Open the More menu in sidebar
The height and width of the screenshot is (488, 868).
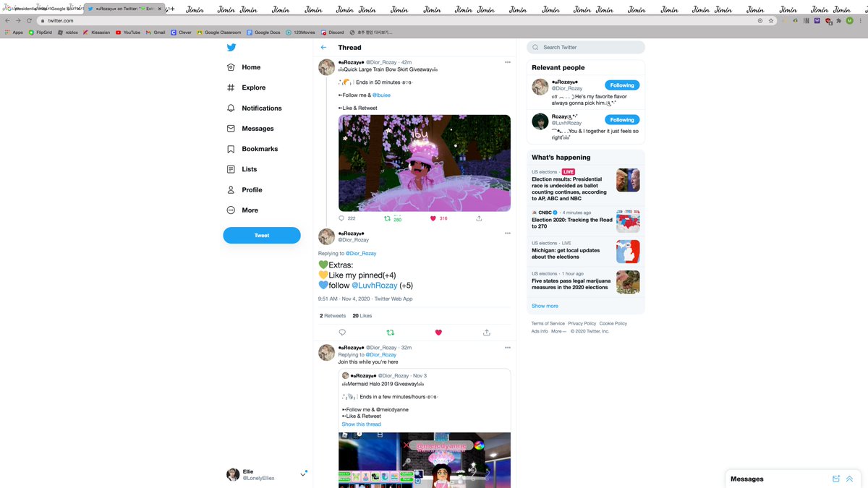pos(242,210)
